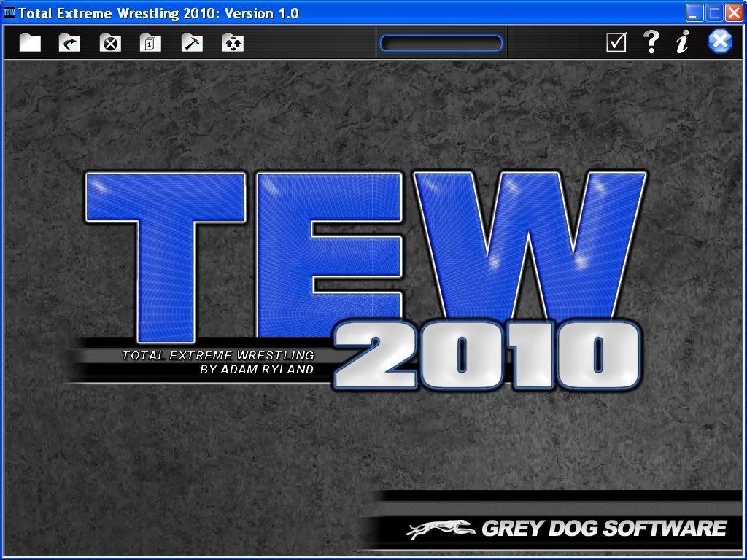Exit using the blue X icon
This screenshot has width=747, height=560.
(719, 42)
